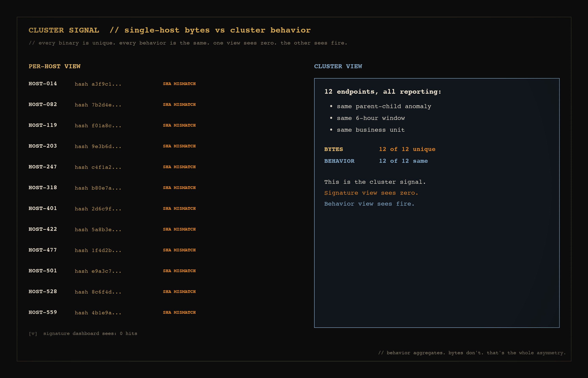Click hash 4b1e9a... value
The image size is (588, 378).
click(98, 313)
